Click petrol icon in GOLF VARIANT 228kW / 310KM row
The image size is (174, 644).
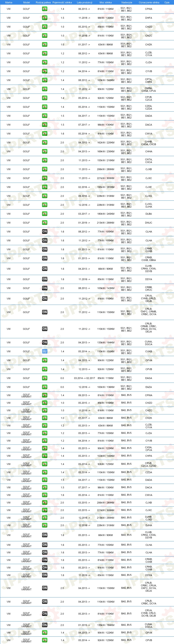[x=45, y=525]
